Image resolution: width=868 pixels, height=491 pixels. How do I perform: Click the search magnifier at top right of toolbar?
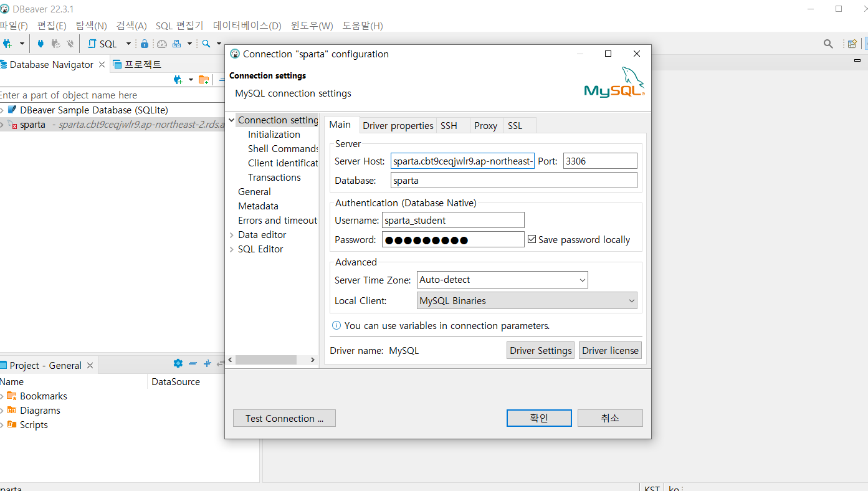click(x=828, y=44)
